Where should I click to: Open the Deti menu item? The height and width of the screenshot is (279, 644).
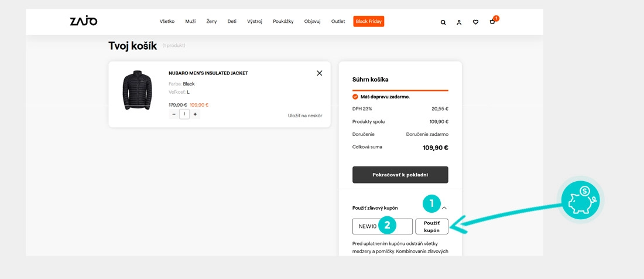point(232,21)
